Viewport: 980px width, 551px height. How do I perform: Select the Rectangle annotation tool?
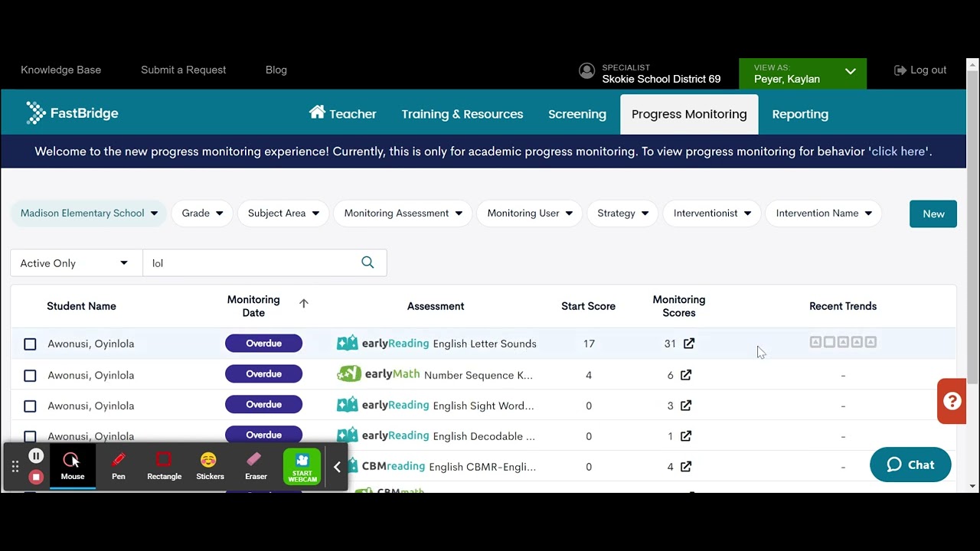tap(164, 465)
